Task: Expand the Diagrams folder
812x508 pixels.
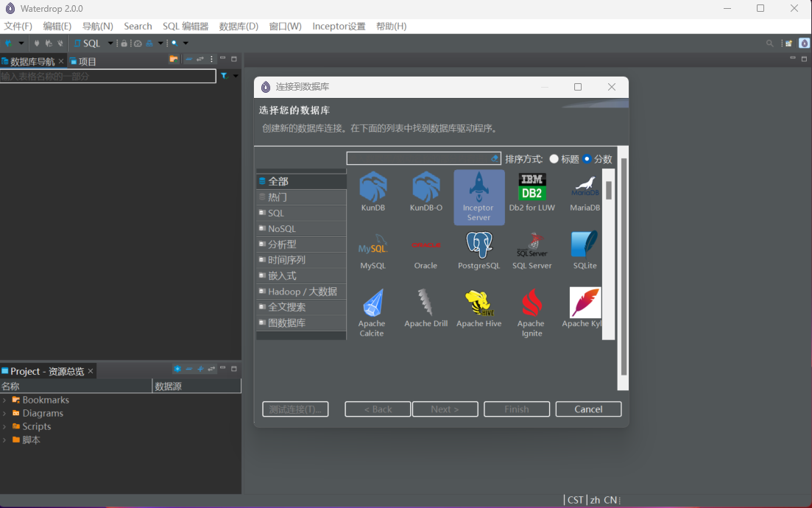Action: 4,413
